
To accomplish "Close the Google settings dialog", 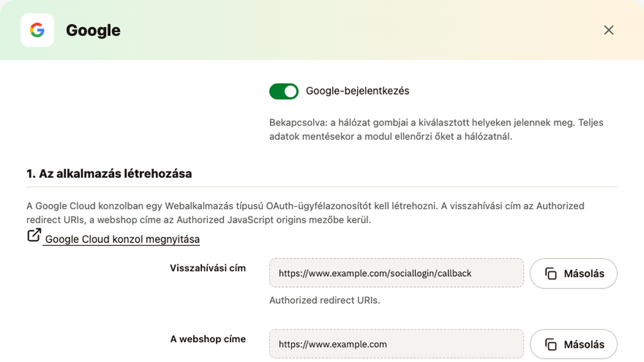I will 609,30.
